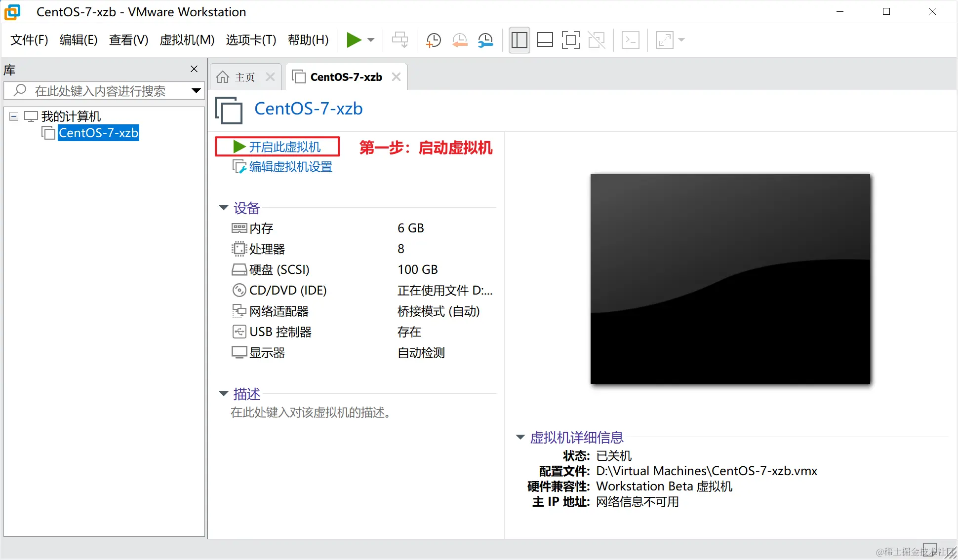
Task: Select 我的计算机 in the library tree
Action: coord(71,116)
